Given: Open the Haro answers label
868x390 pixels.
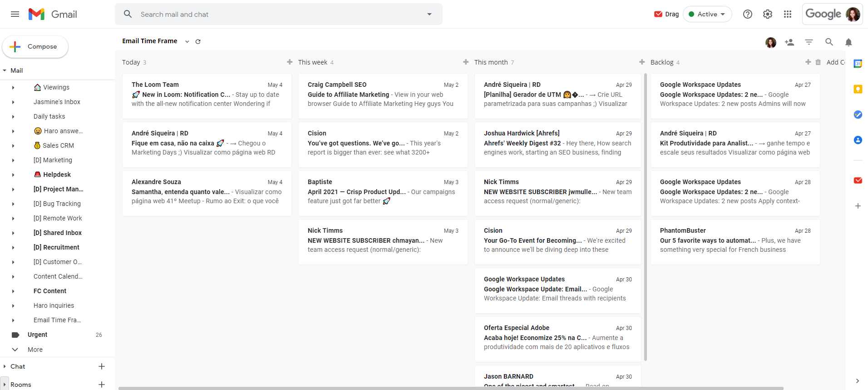Looking at the screenshot, I should tap(58, 131).
